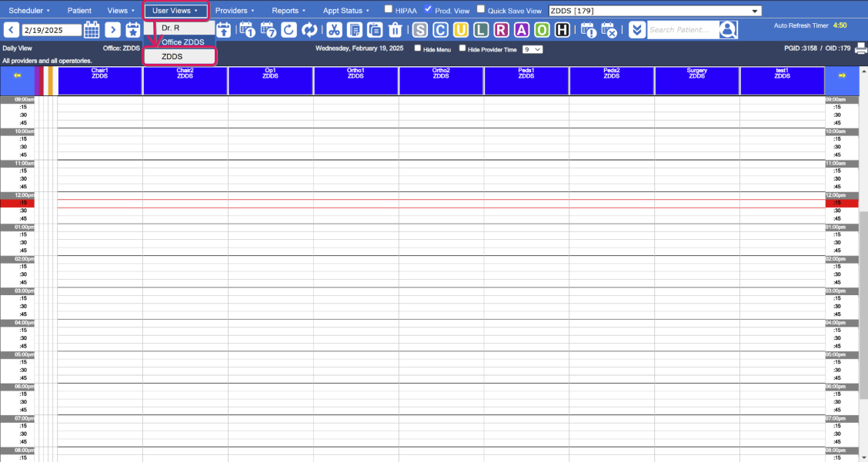Expand the blue double-chevron dropdown near search
The height and width of the screenshot is (462, 868).
637,29
